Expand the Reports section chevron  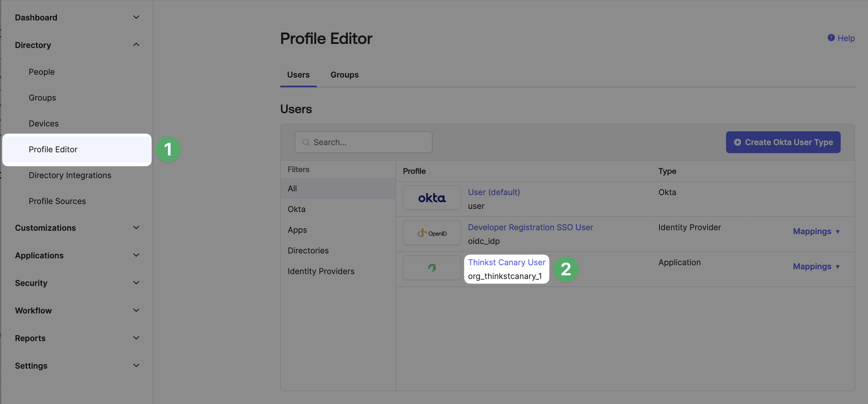tap(136, 338)
